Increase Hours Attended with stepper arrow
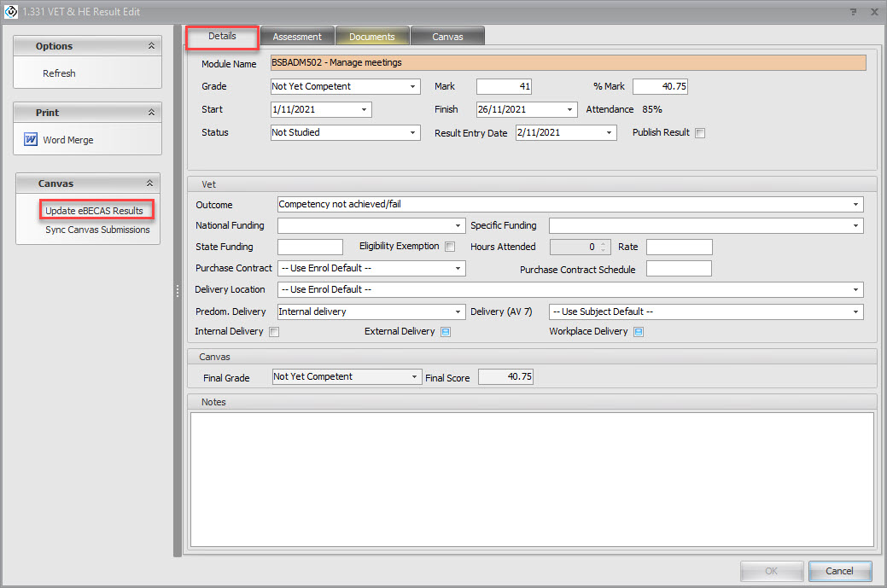This screenshot has width=887, height=588. click(602, 243)
